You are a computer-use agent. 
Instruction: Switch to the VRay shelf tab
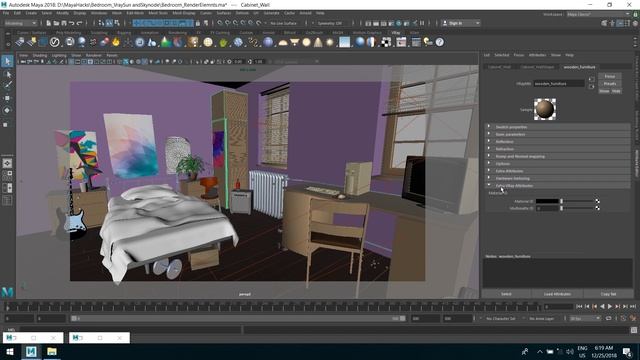pos(396,33)
